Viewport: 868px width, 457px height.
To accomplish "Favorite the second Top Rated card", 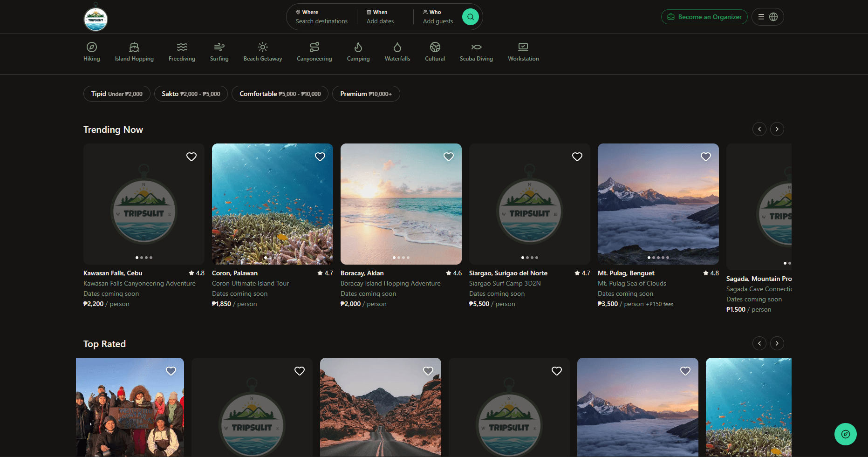I will coord(300,371).
